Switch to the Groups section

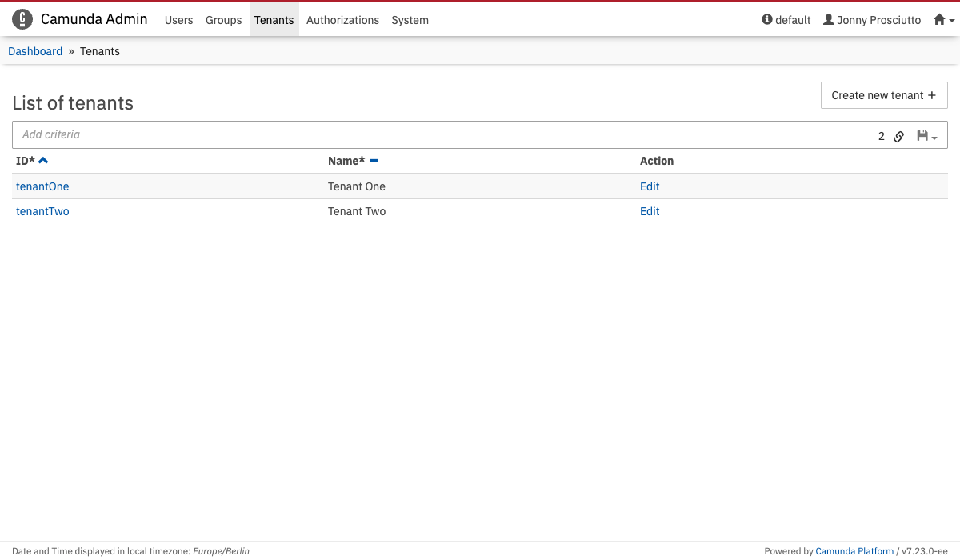pyautogui.click(x=223, y=20)
